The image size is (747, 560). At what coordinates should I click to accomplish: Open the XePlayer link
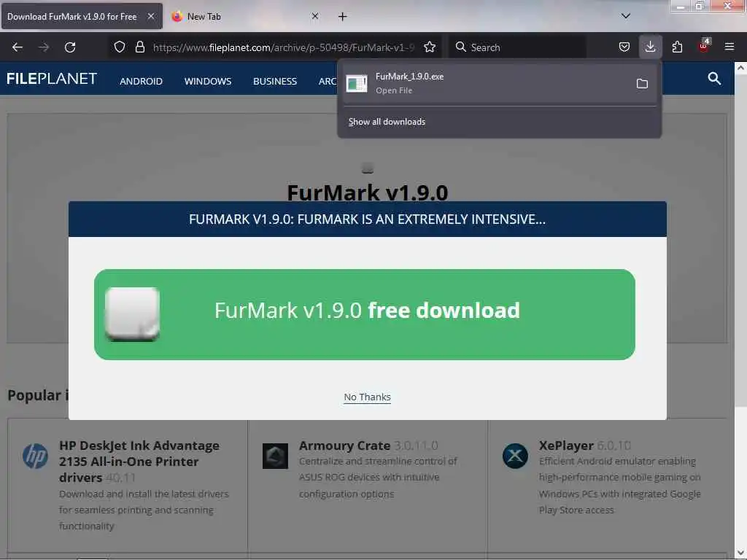point(566,446)
